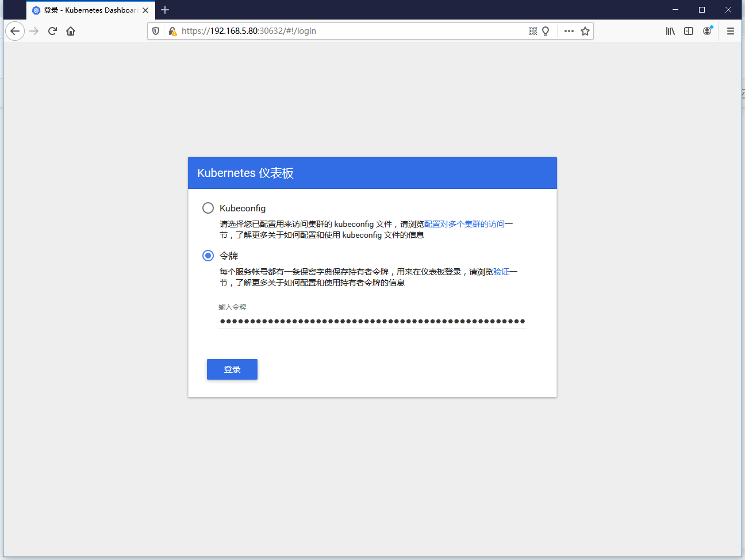The height and width of the screenshot is (560, 745).
Task: Select the 令牌 (token) radio option
Action: tap(208, 256)
